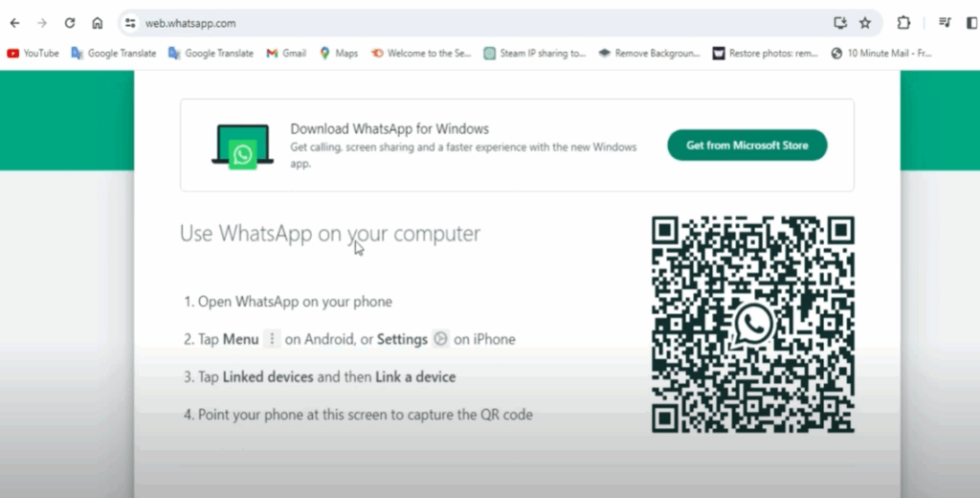
Task: Open the second Google Translate bookmark
Action: pos(212,54)
